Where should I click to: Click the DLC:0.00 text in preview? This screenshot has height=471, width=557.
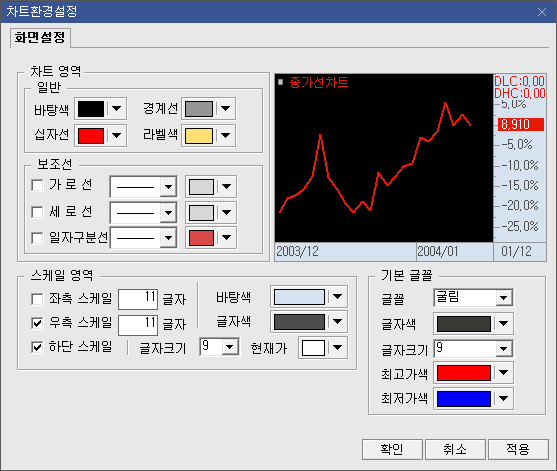coord(520,81)
